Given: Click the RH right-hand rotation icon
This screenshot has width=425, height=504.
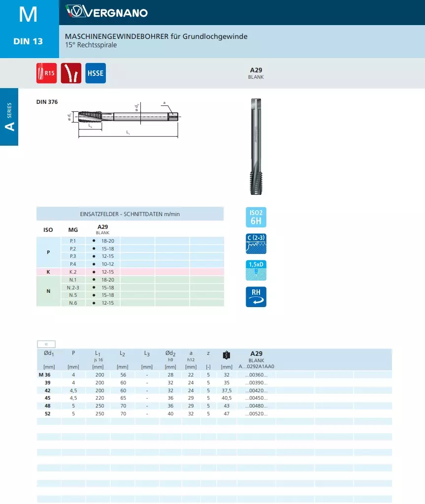Looking at the screenshot, I should [x=256, y=297].
